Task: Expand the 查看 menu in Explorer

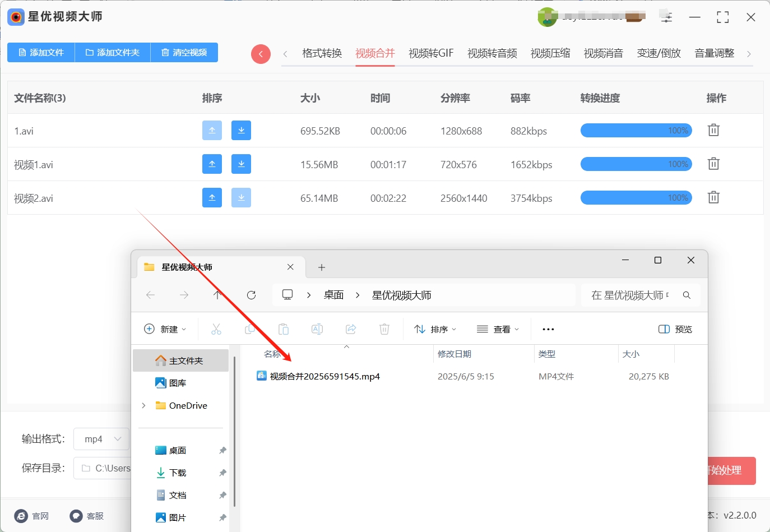Action: [x=498, y=329]
